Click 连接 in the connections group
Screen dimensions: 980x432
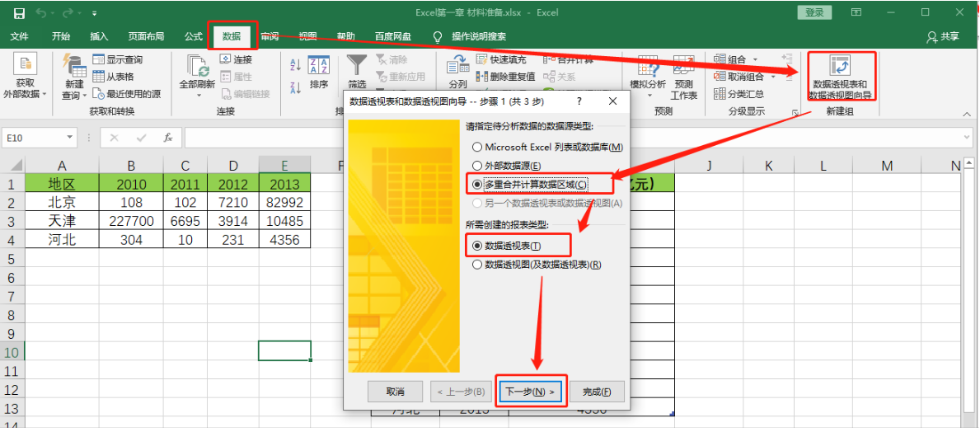click(x=236, y=59)
